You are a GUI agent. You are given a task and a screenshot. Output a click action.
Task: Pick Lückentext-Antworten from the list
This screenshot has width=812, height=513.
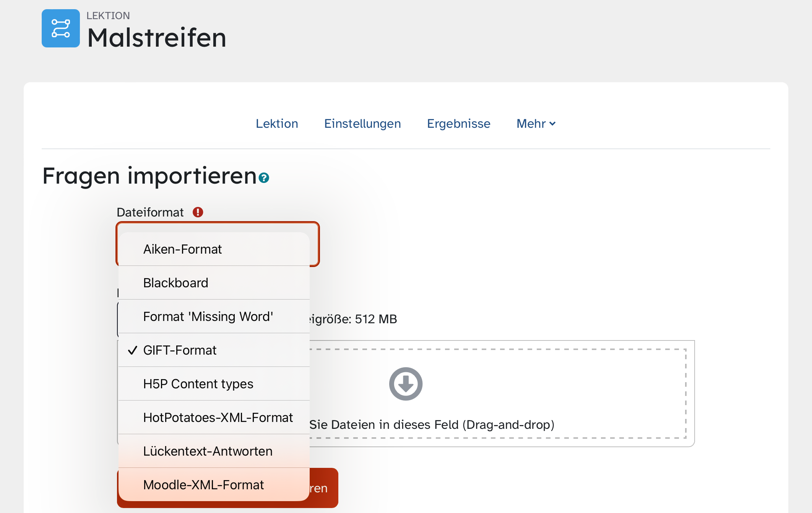click(x=208, y=451)
